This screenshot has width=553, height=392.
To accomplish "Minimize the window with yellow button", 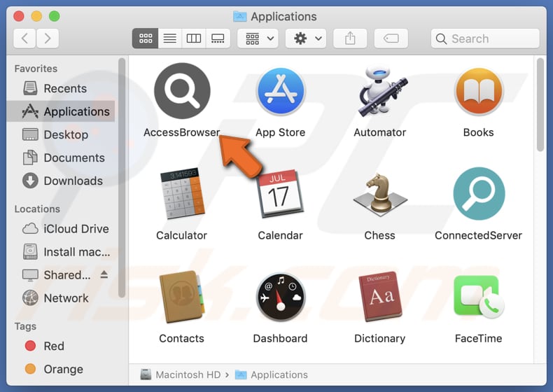I will (36, 16).
